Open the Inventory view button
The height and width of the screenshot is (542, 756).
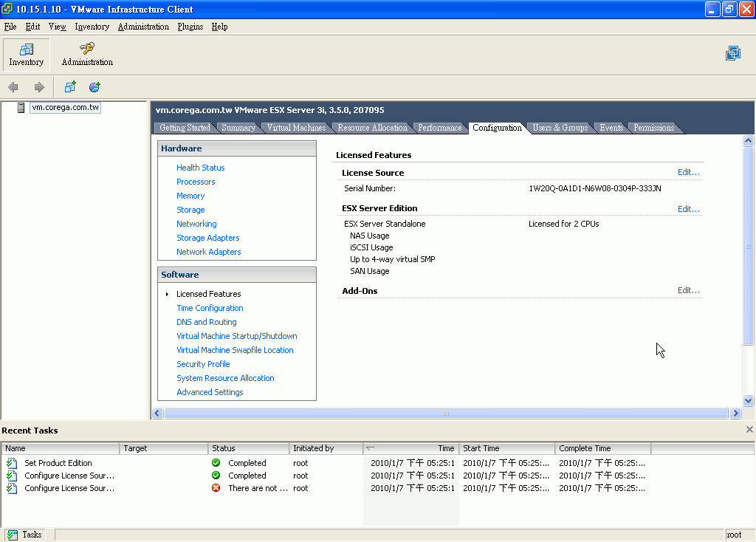point(26,54)
